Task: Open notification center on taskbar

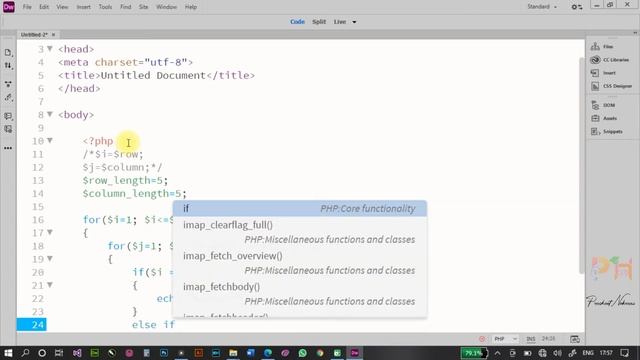Action: (624, 353)
